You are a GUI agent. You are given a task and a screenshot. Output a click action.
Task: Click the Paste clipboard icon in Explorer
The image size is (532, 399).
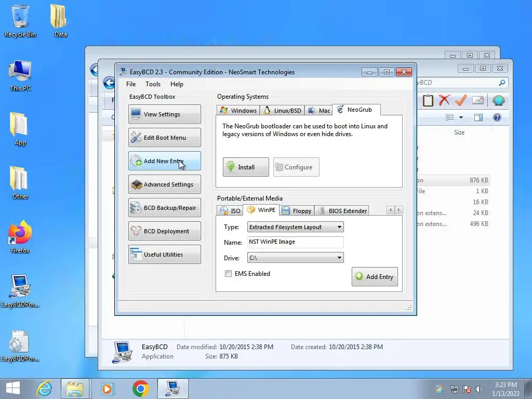428,100
